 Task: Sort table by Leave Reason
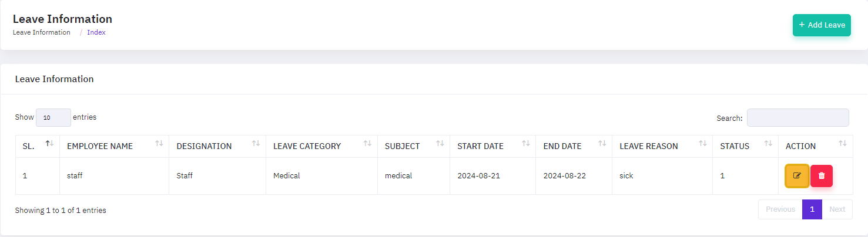tap(703, 144)
